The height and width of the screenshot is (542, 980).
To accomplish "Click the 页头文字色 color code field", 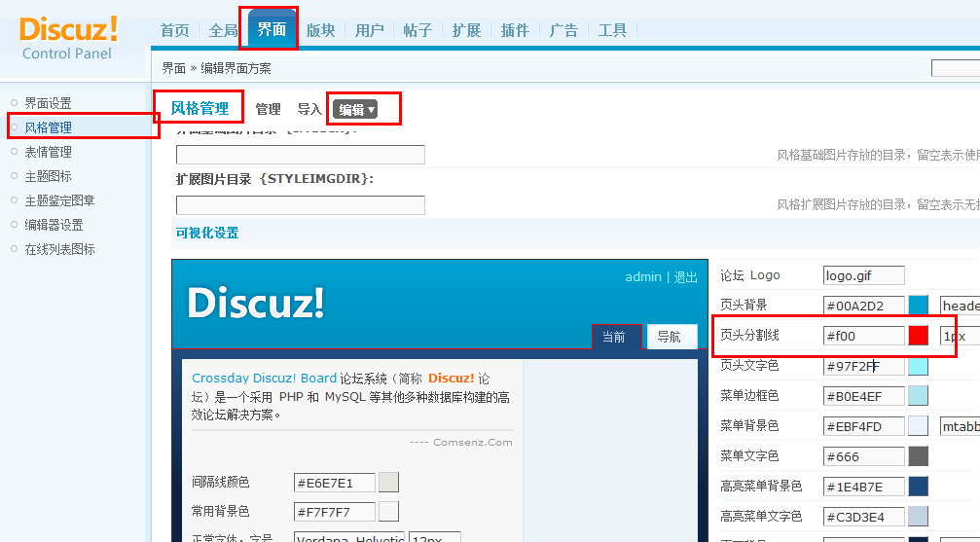I will coord(864,366).
